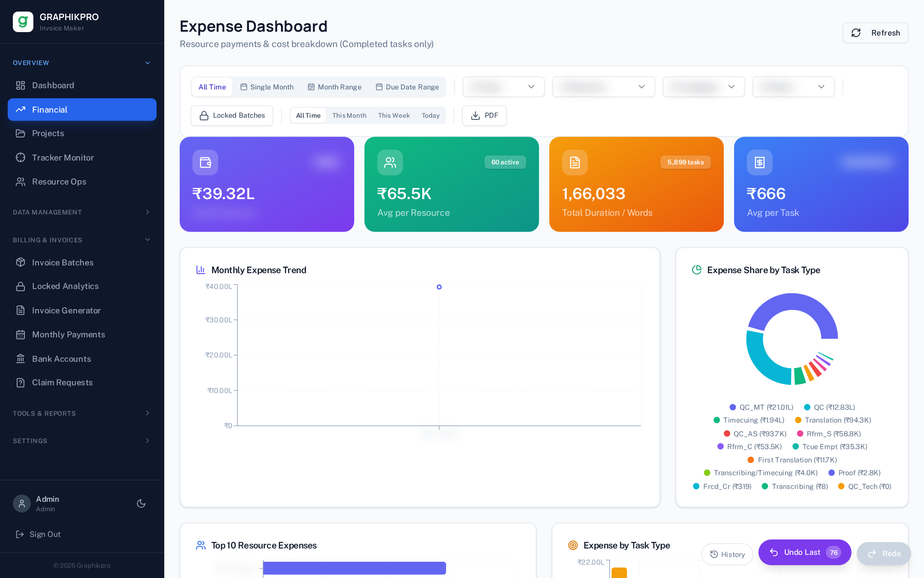The image size is (924, 578).
Task: Open the fourth blurred filter dropdown
Action: coord(794,87)
